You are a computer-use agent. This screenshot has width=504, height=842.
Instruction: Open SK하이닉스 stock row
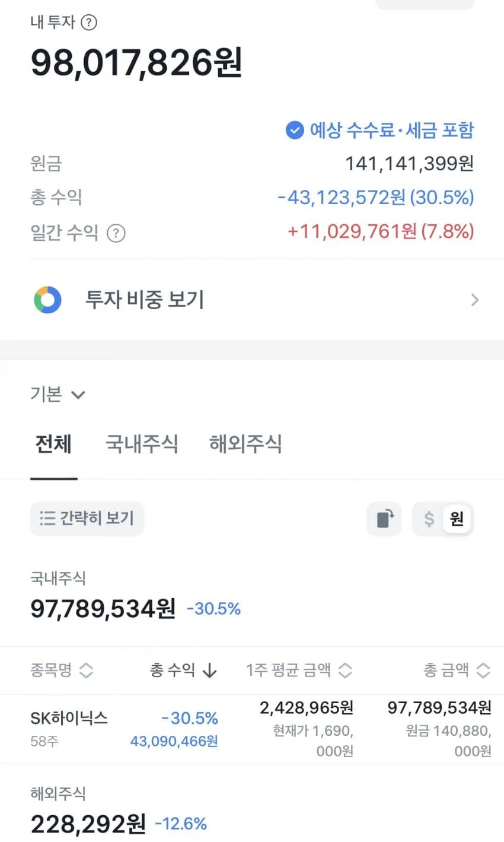pyautogui.click(x=252, y=729)
